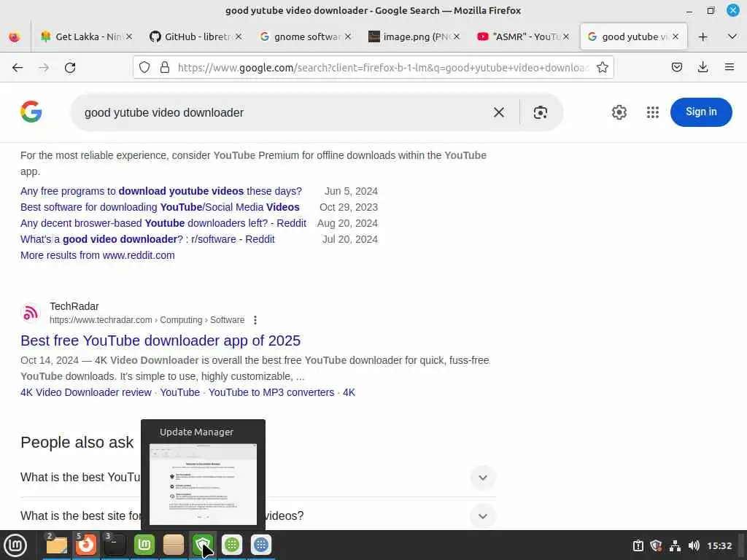Close the ASMR YouTube tab
Viewport: 747px width, 560px height.
[x=566, y=36]
